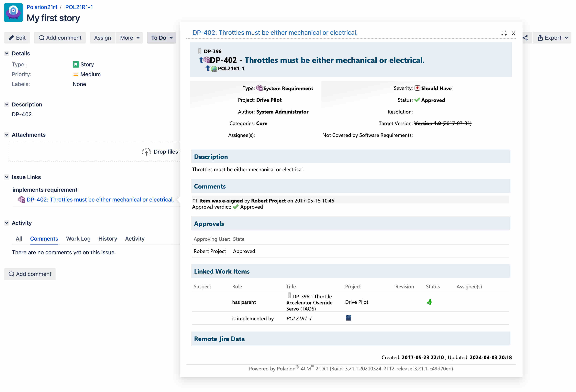
Task: Close the DP-402 popup
Action: pyautogui.click(x=514, y=33)
